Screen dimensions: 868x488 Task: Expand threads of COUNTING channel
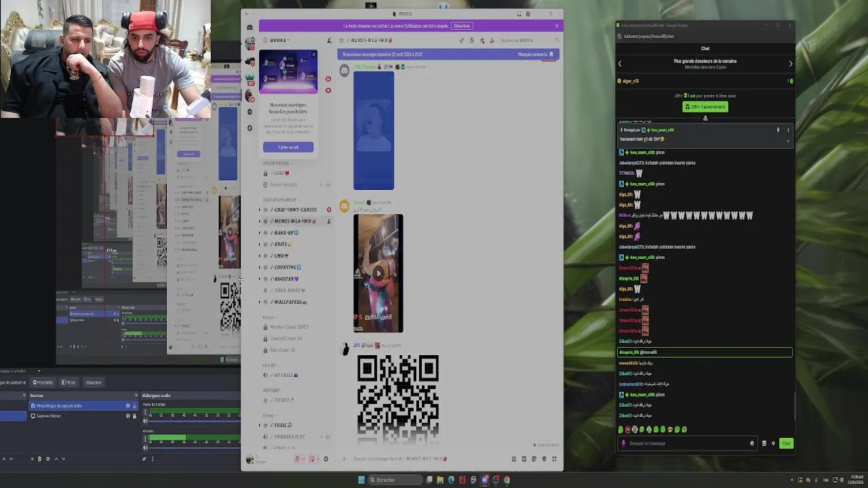(x=260, y=267)
